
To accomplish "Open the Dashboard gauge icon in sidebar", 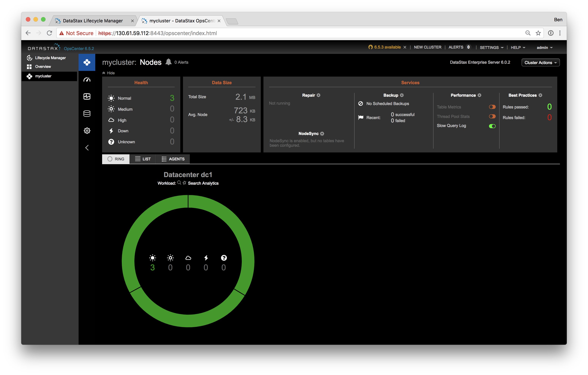I will tap(87, 80).
